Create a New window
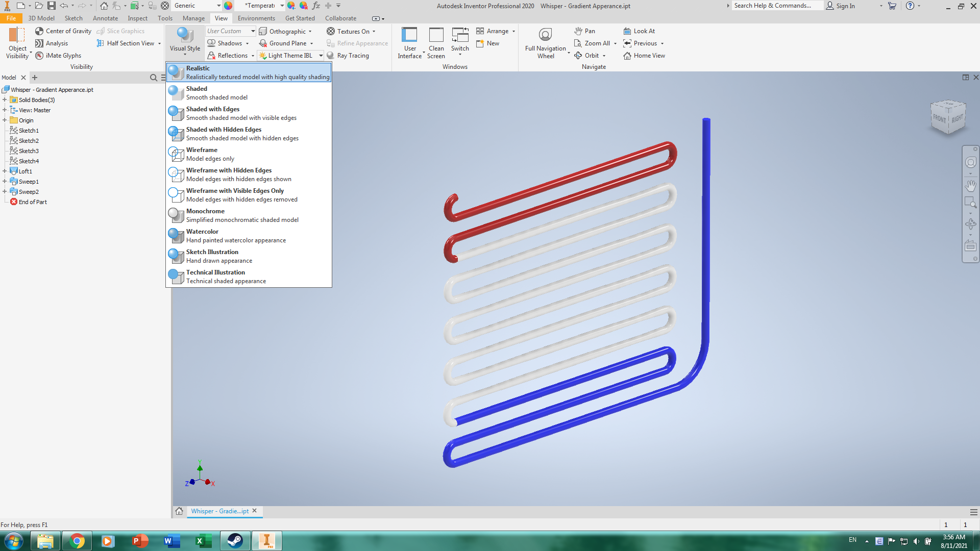Screen dimensions: 980x551 [487, 43]
